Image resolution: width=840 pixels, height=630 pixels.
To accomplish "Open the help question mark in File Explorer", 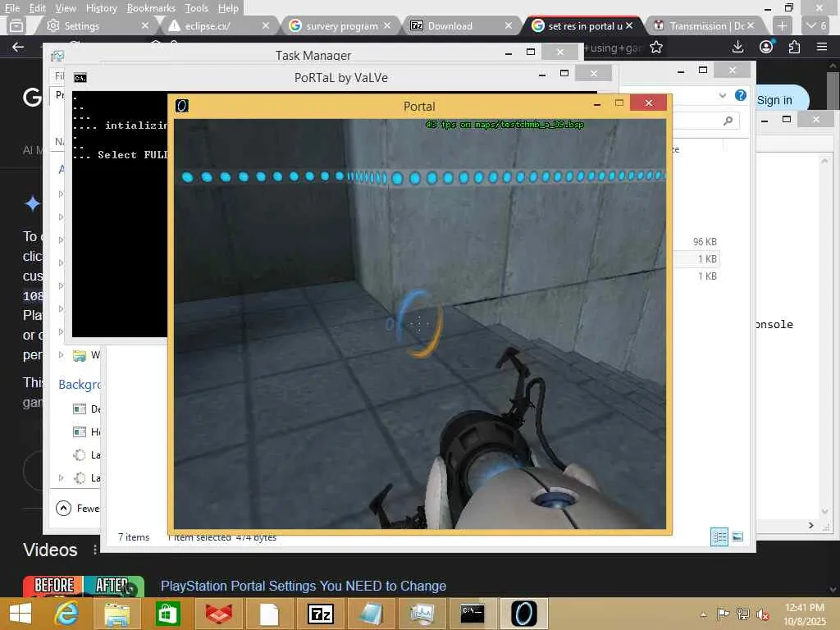I will [741, 95].
